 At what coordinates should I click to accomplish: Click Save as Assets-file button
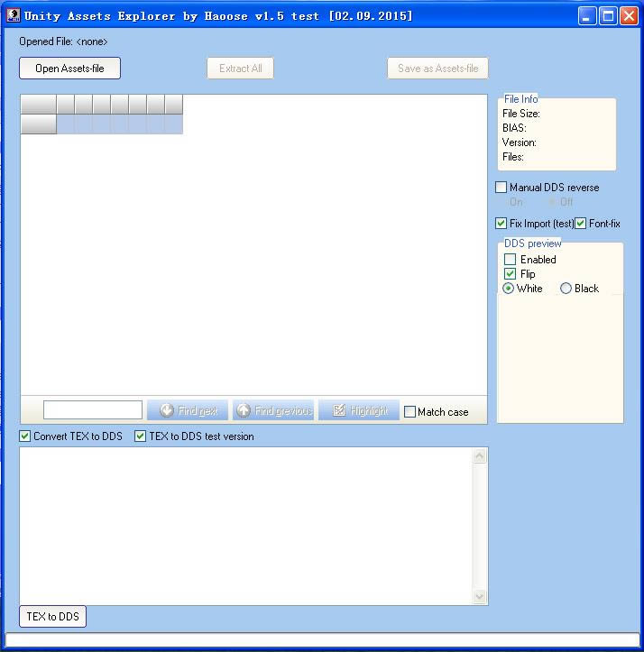click(x=437, y=69)
